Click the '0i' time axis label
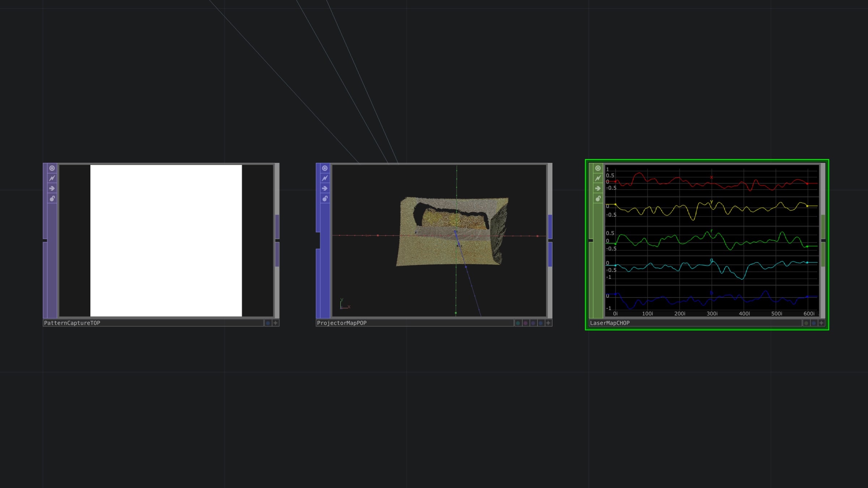This screenshot has height=488, width=868. point(616,314)
